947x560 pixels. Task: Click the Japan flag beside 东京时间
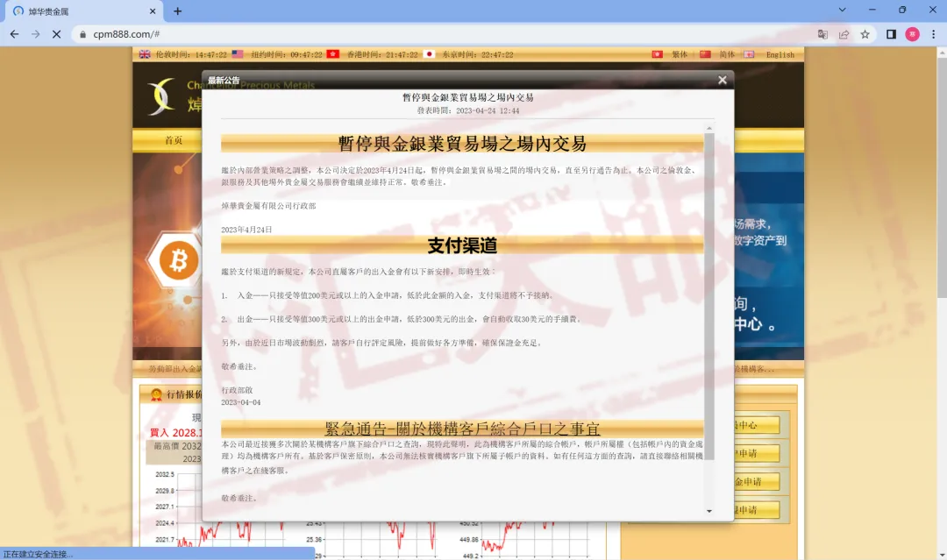430,54
